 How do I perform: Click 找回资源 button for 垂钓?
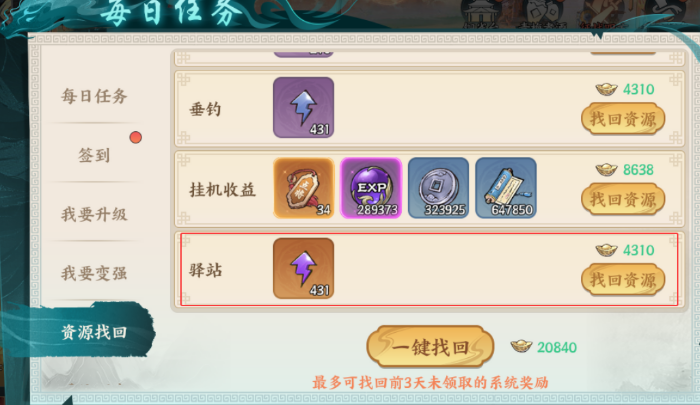[x=623, y=119]
